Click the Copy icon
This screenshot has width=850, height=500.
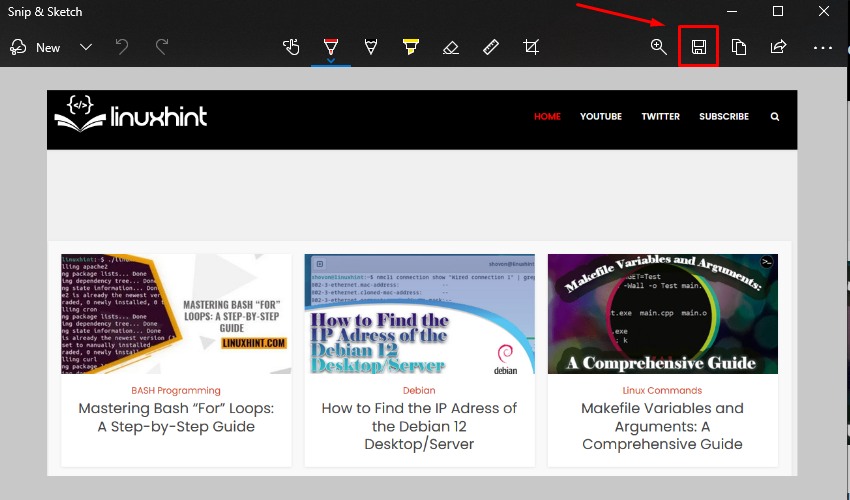(x=739, y=47)
